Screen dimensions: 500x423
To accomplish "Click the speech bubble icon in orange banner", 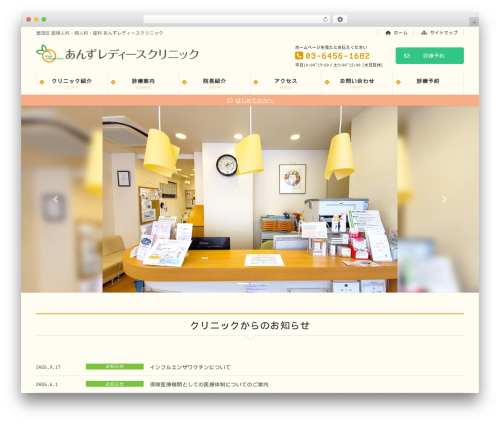I will point(229,100).
